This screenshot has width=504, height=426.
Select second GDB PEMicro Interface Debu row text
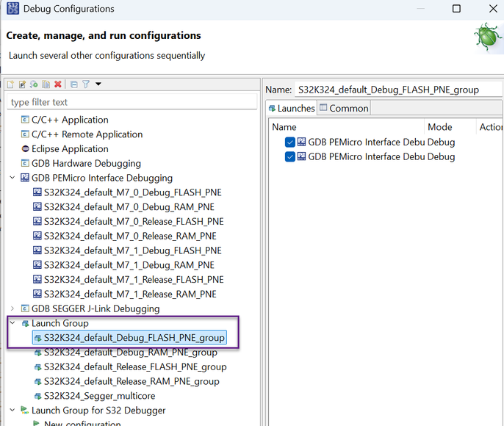(367, 156)
